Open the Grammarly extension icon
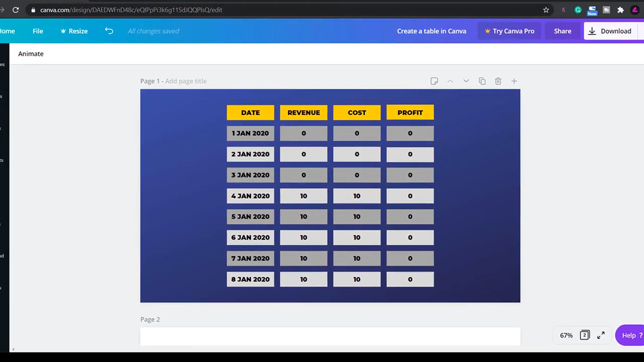 [x=578, y=10]
